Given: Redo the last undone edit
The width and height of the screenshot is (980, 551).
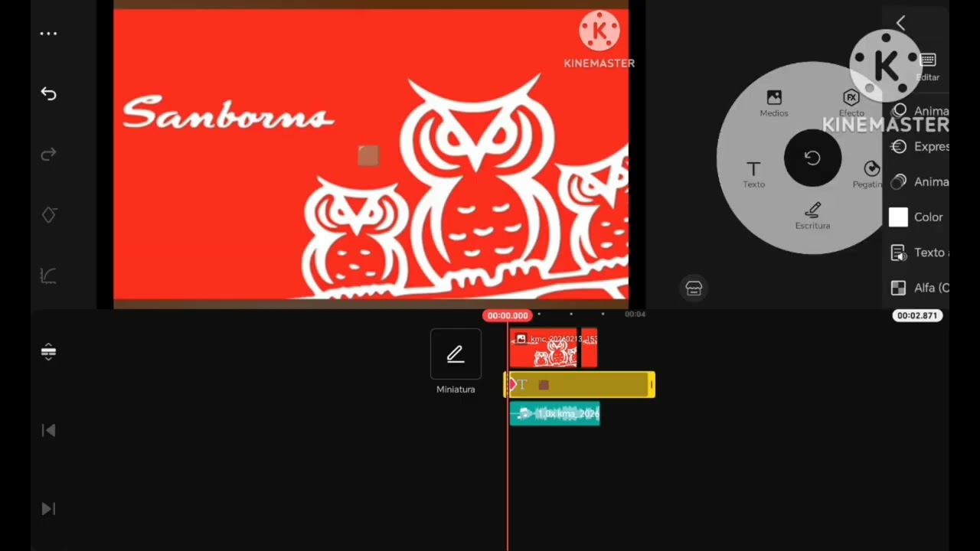Looking at the screenshot, I should tap(48, 155).
